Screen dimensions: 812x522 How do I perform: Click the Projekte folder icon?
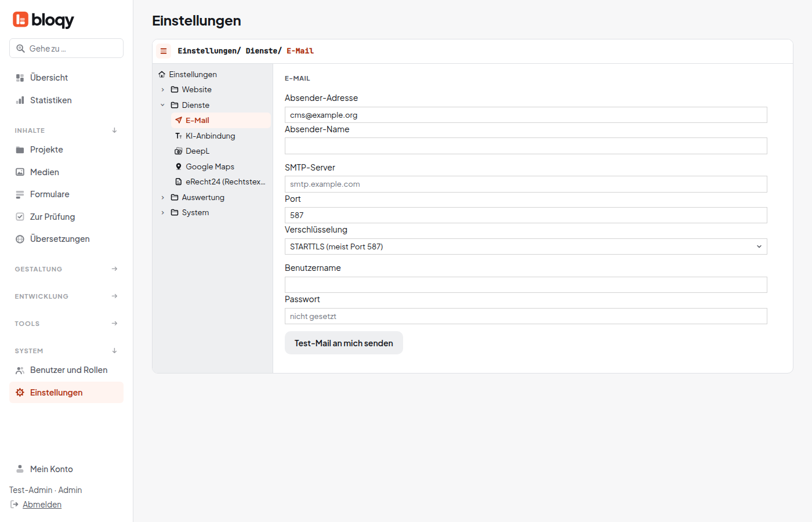point(20,150)
